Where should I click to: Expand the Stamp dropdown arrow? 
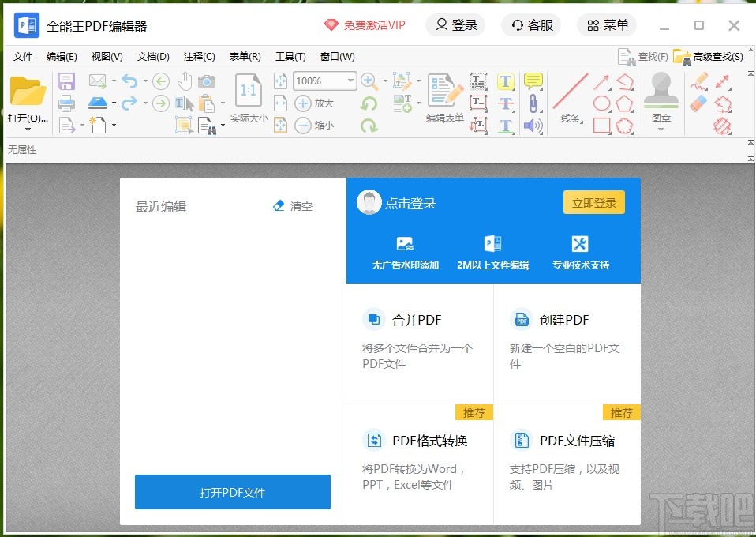click(x=661, y=130)
